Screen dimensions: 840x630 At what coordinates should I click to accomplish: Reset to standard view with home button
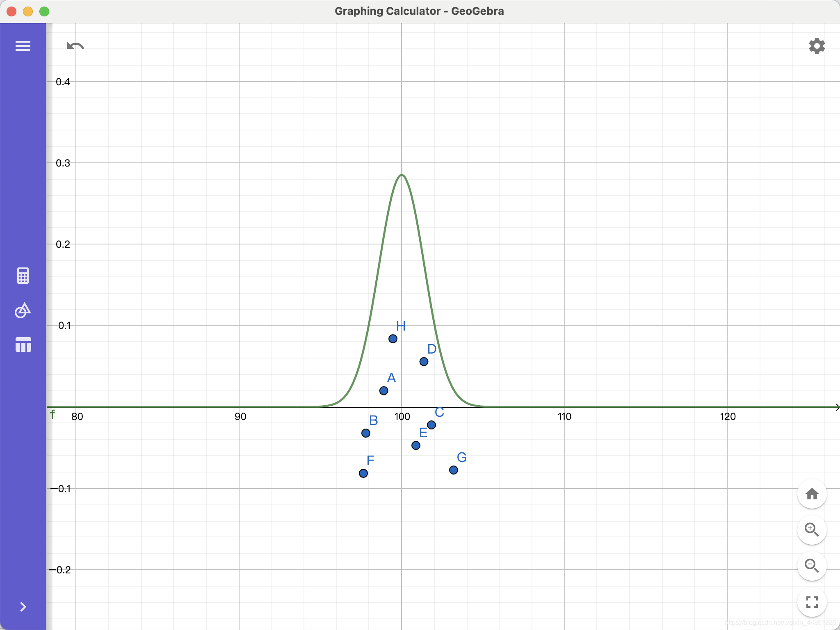tap(812, 494)
